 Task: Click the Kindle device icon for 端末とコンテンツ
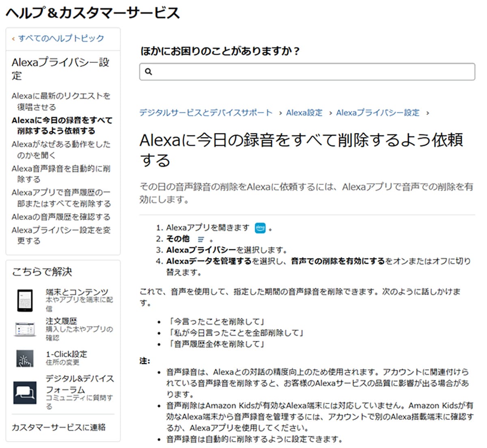[x=25, y=300]
